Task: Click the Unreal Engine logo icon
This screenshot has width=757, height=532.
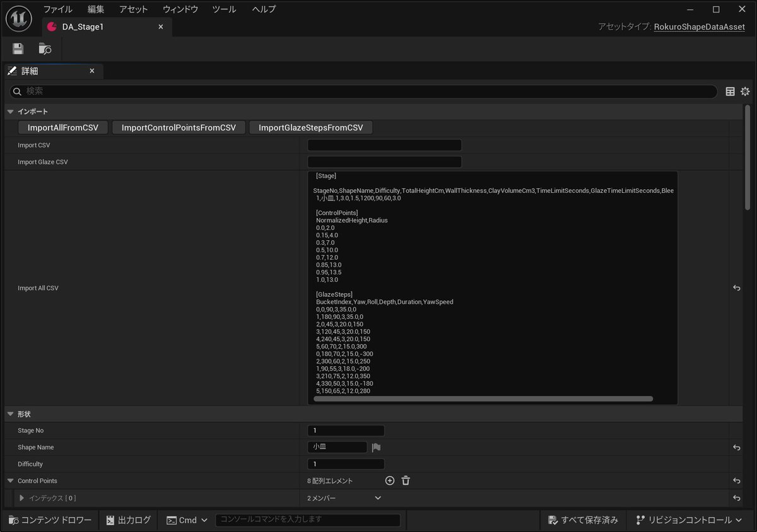Action: (x=19, y=19)
